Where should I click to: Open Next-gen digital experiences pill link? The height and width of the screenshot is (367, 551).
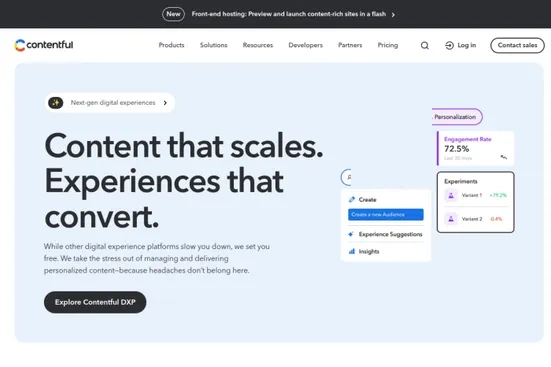pos(110,103)
